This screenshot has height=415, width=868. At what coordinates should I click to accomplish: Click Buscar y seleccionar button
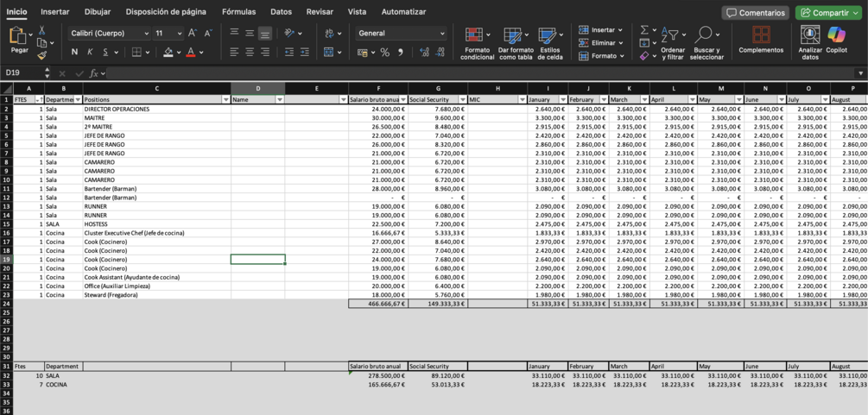(x=706, y=43)
